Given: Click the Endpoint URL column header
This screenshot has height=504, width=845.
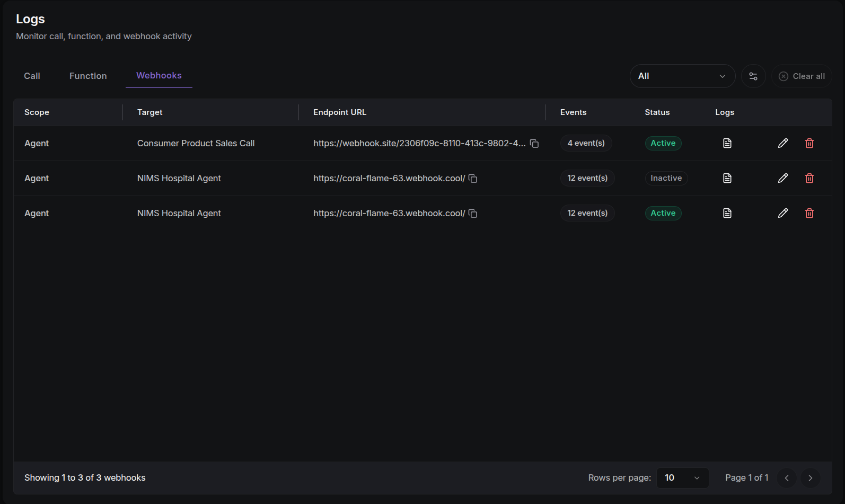Looking at the screenshot, I should coord(340,112).
